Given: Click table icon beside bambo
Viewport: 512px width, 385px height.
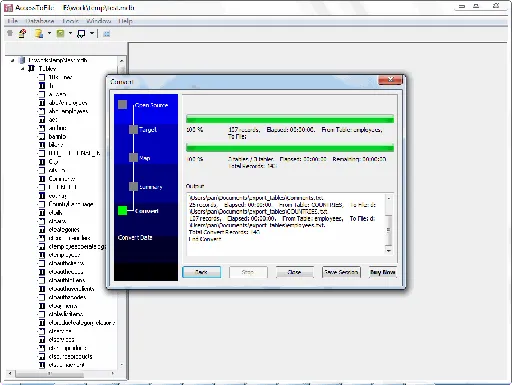Looking at the screenshot, I should pyautogui.click(x=42, y=136).
